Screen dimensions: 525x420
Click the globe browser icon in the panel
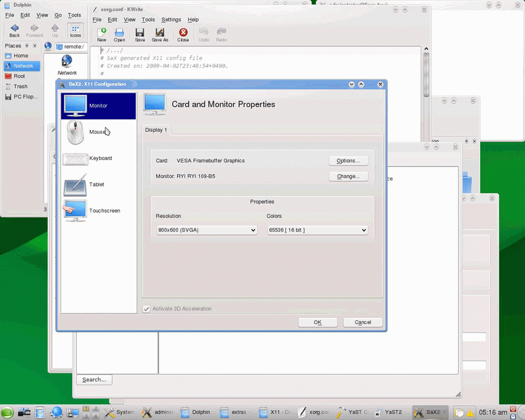[56, 412]
